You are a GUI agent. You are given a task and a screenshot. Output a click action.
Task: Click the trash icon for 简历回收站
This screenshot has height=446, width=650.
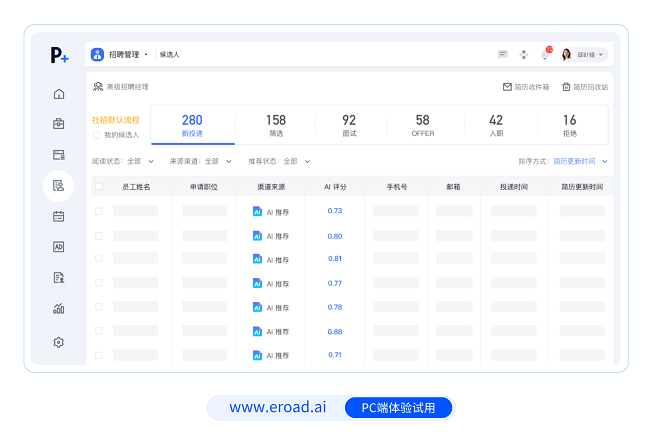(x=566, y=87)
